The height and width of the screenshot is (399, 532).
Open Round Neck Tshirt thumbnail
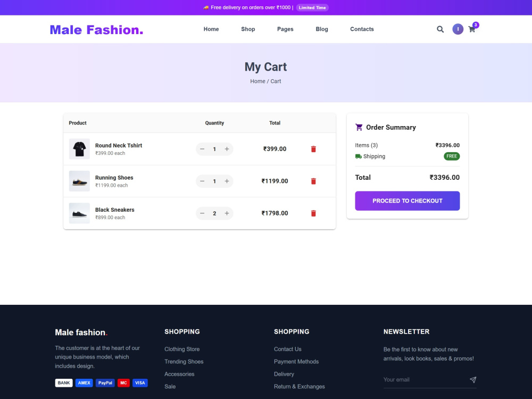[79, 149]
